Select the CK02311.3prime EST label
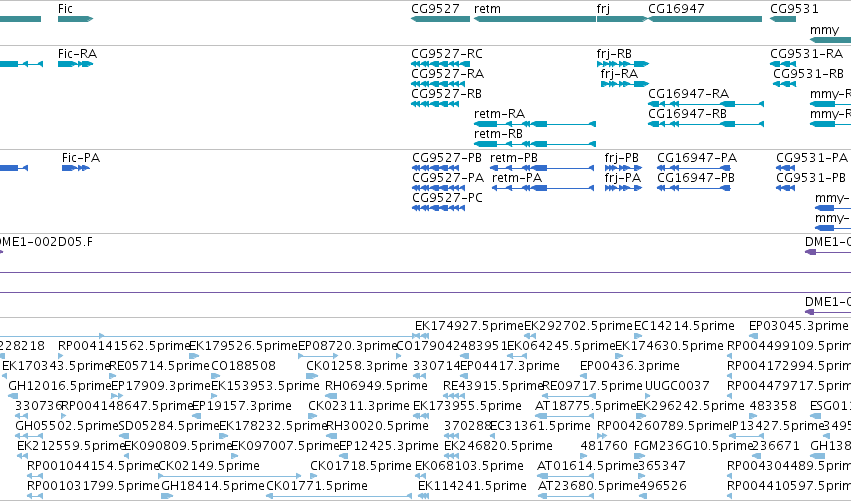Image resolution: width=851 pixels, height=501 pixels. 359,406
